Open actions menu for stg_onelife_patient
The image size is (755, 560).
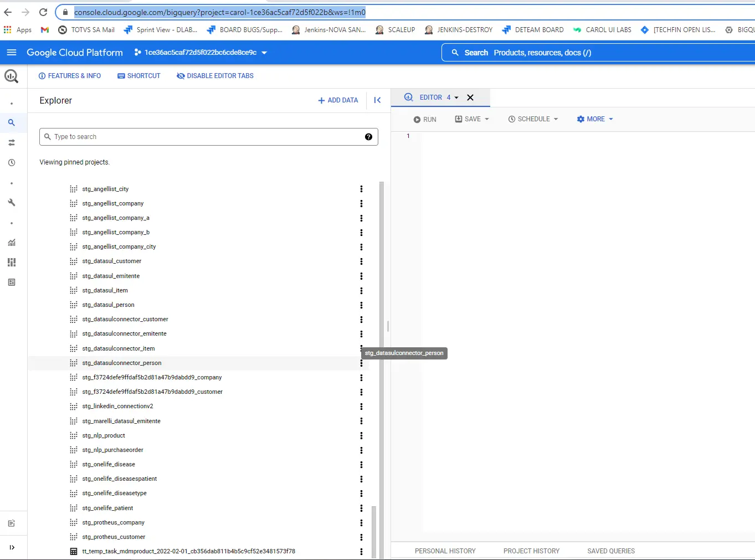coord(361,508)
